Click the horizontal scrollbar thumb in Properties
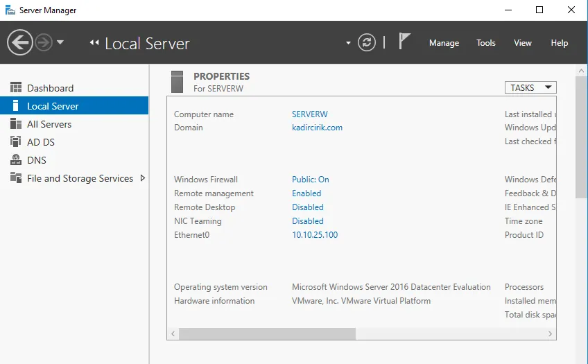The height and width of the screenshot is (364, 588). point(267,333)
